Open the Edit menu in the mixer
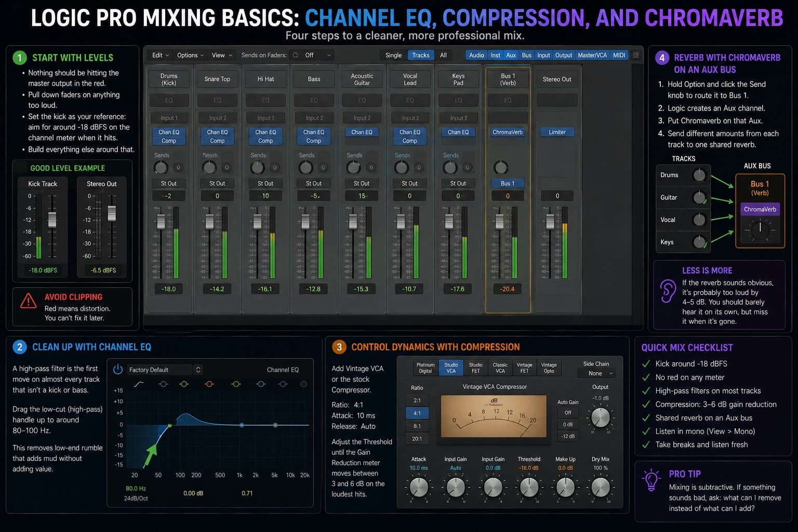This screenshot has height=532, width=798. click(159, 55)
